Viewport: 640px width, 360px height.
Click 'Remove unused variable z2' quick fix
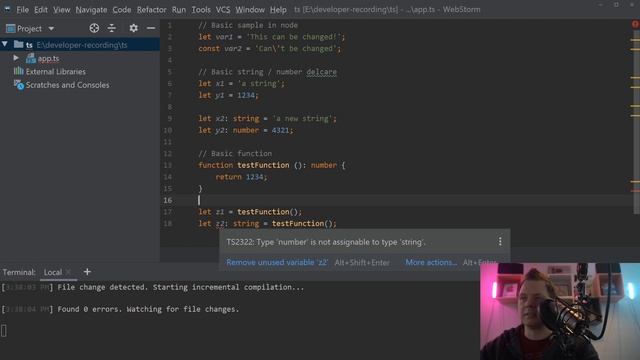point(277,262)
